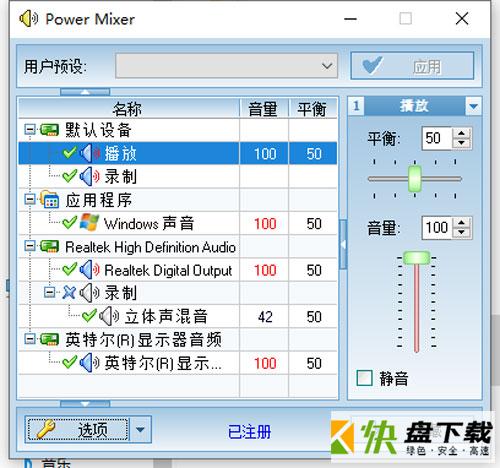Click the applications folder icon next to 应用程序
500x468 pixels.
(x=49, y=199)
